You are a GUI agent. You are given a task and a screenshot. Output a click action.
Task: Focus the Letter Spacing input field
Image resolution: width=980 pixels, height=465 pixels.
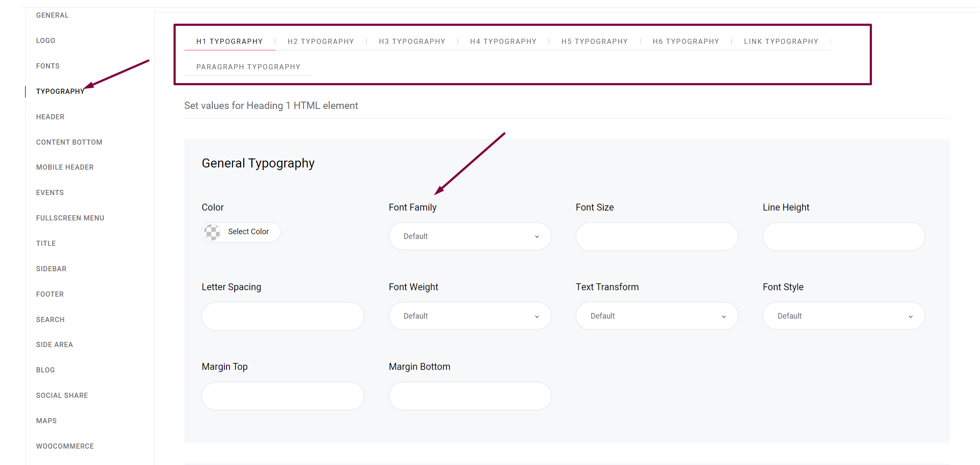click(x=283, y=316)
